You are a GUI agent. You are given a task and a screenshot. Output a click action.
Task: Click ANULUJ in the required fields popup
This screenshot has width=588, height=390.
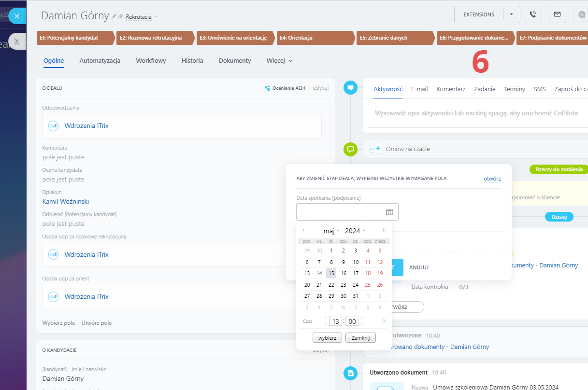pyautogui.click(x=419, y=267)
